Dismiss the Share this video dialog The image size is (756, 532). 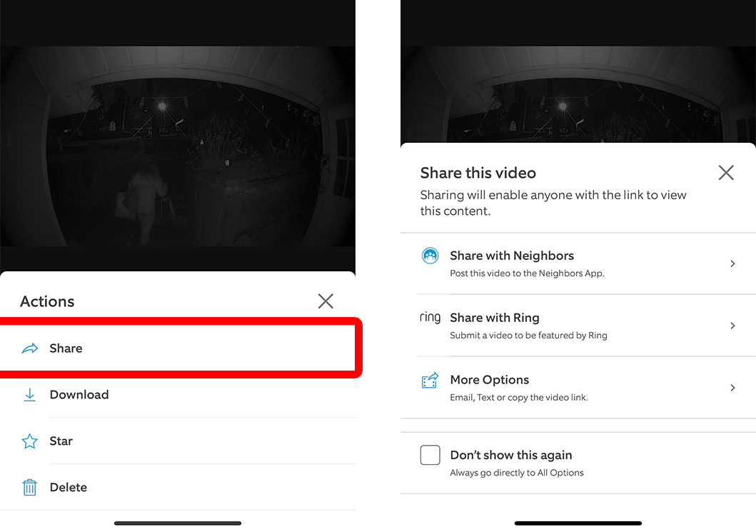pos(726,172)
